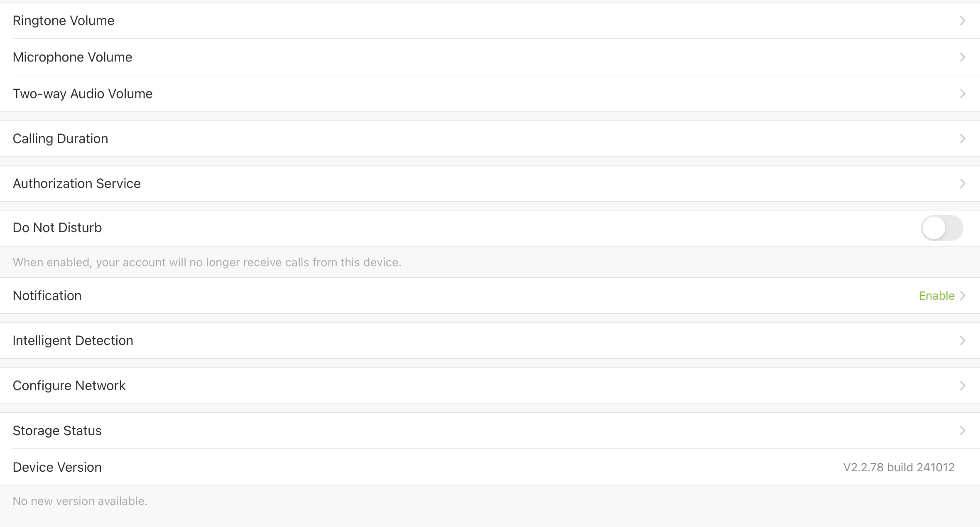
Task: Click the Ringtone Volume chevron arrow
Action: (x=962, y=21)
